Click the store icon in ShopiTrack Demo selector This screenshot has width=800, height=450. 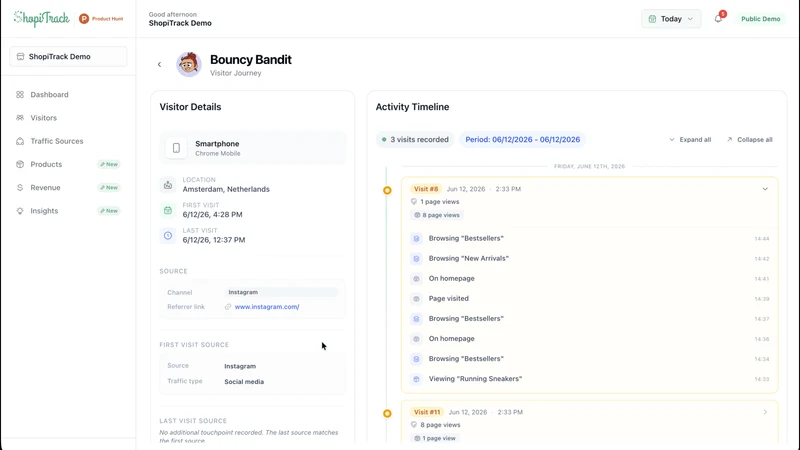click(20, 57)
